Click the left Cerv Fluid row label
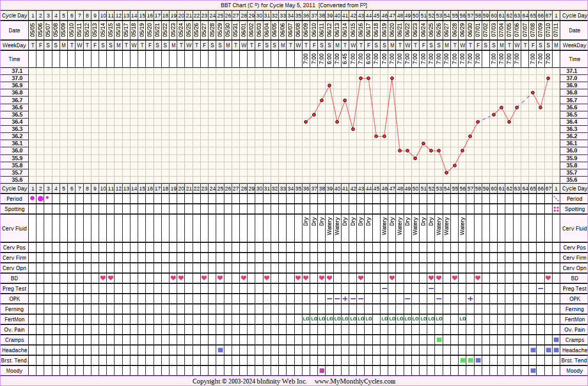The width and height of the screenshot is (588, 386). (x=14, y=228)
